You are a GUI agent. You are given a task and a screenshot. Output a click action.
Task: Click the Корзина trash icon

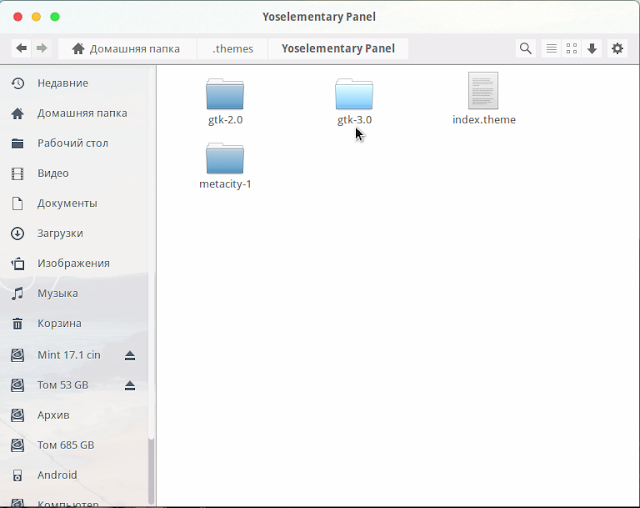18,324
